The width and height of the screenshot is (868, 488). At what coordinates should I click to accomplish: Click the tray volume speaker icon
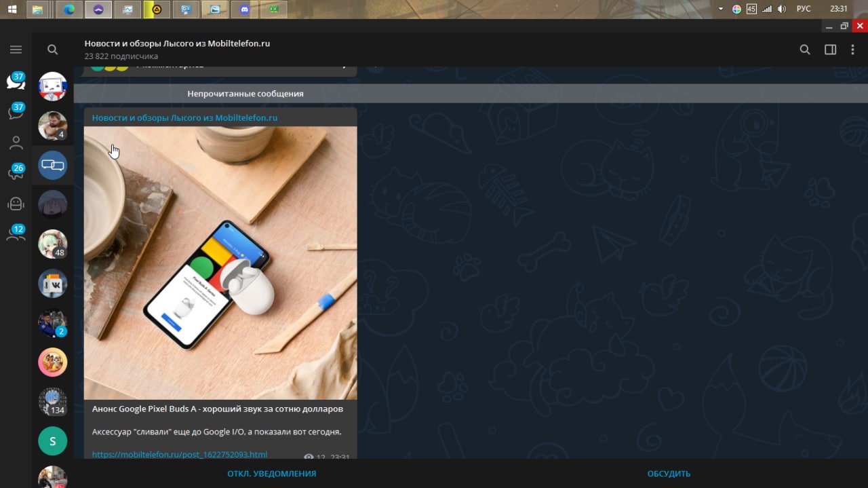[x=781, y=9]
